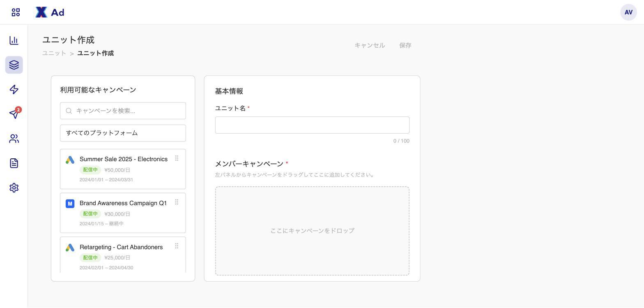Click the 基本情報 heading
Screen dimensions: 644x308
tap(229, 91)
